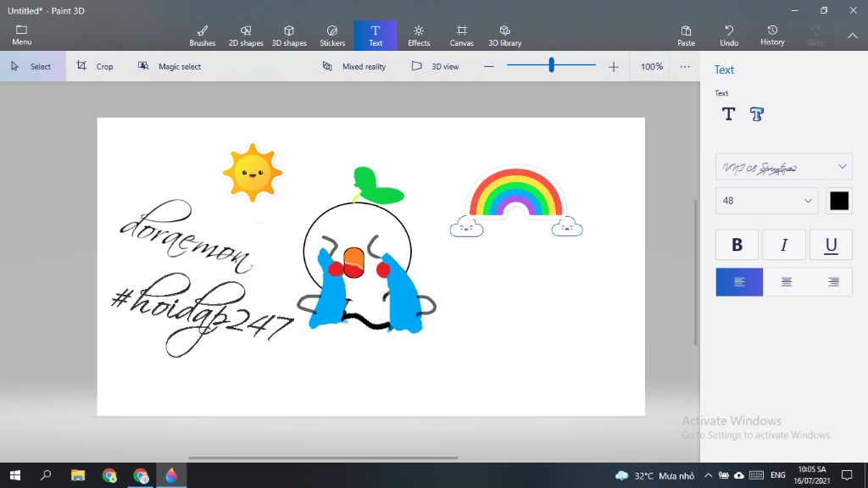Toggle 3D view
Viewport: 868px width, 488px height.
(x=435, y=66)
